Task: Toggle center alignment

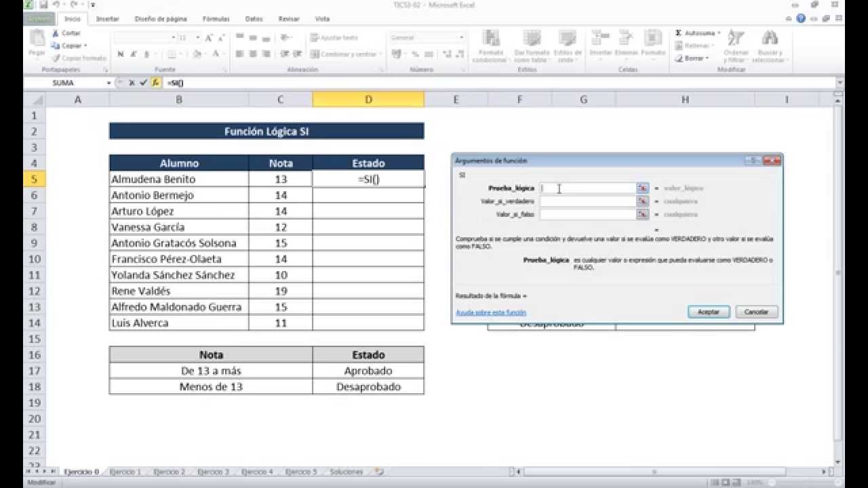Action: point(253,54)
